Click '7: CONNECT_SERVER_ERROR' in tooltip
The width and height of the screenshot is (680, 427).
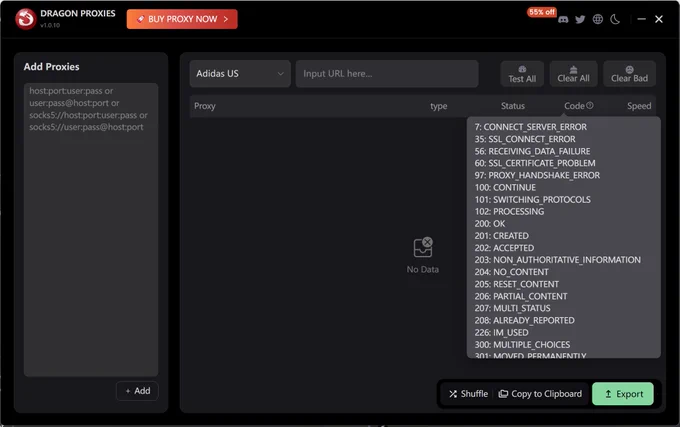click(530, 127)
